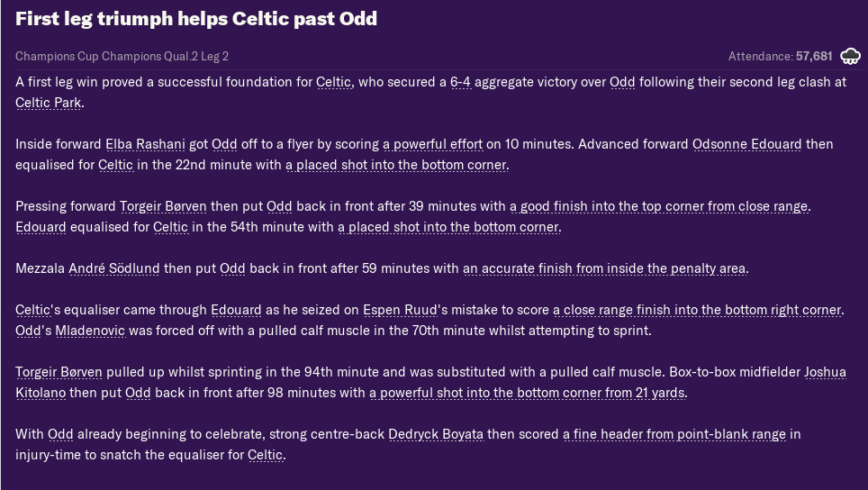
Task: Open the André Södlund player link
Action: [114, 268]
